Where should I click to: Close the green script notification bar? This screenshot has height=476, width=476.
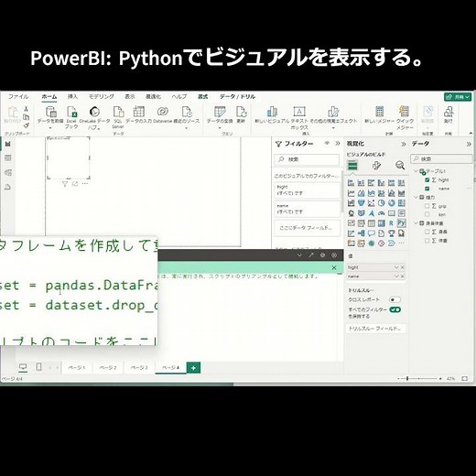click(334, 267)
